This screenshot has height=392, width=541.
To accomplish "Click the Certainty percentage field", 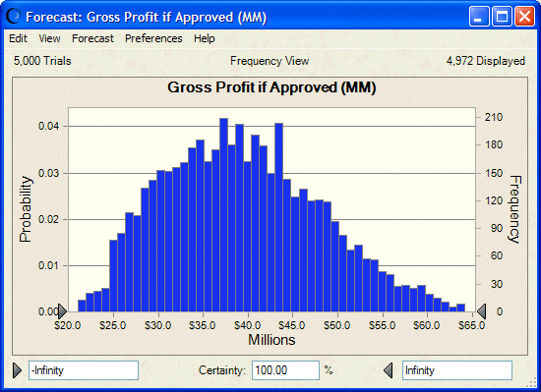I will (x=285, y=370).
